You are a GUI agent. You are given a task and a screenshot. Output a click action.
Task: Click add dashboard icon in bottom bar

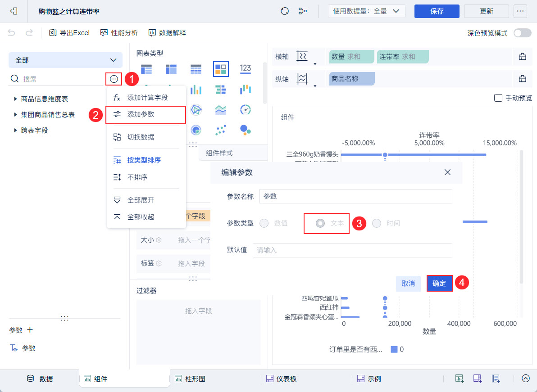pos(478,378)
